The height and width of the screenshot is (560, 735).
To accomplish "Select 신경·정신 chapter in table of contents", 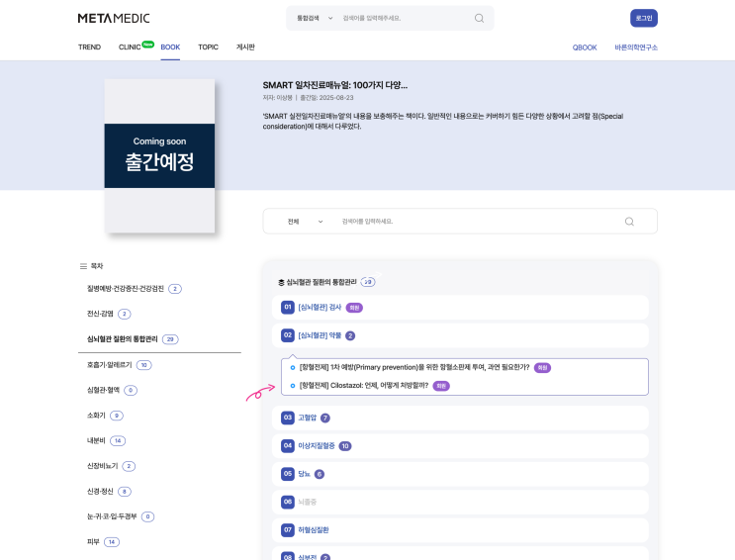I will pyautogui.click(x=100, y=492).
